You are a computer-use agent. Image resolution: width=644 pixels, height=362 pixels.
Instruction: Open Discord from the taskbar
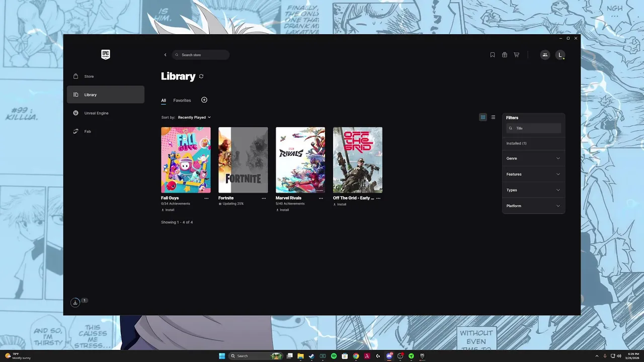click(389, 356)
